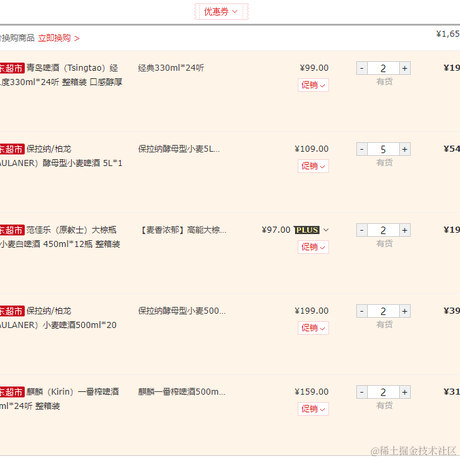
Task: Select price ¥199.00
Action: [312, 311]
